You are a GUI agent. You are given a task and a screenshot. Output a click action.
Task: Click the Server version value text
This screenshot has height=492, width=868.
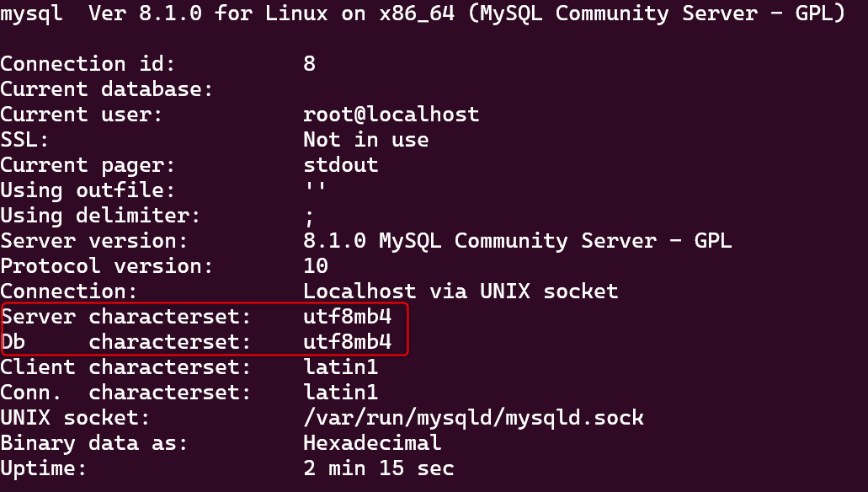point(517,241)
